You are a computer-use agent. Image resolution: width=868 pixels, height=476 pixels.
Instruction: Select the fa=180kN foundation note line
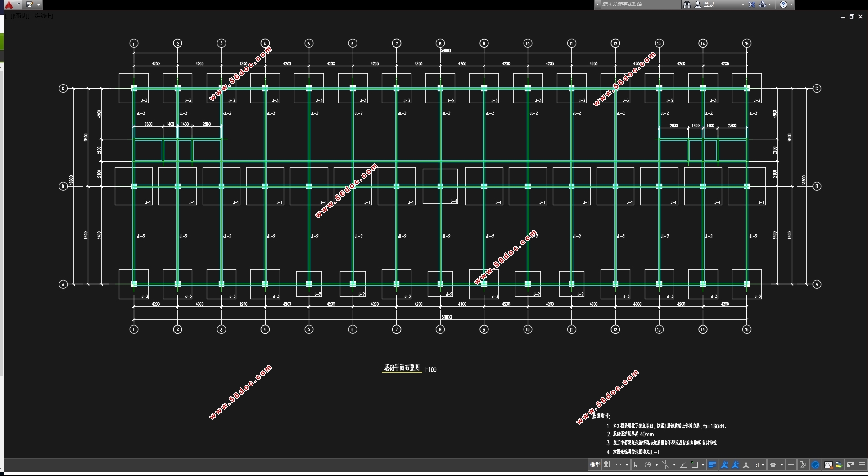tap(666, 426)
